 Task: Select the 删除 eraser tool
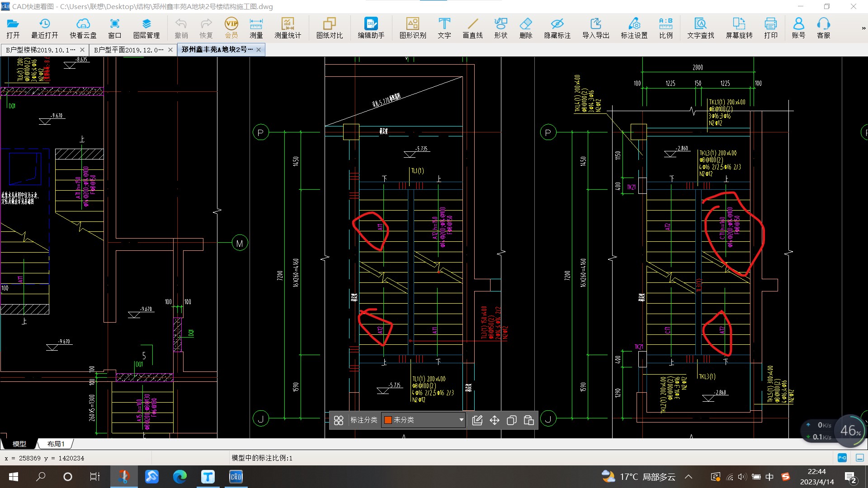(526, 28)
